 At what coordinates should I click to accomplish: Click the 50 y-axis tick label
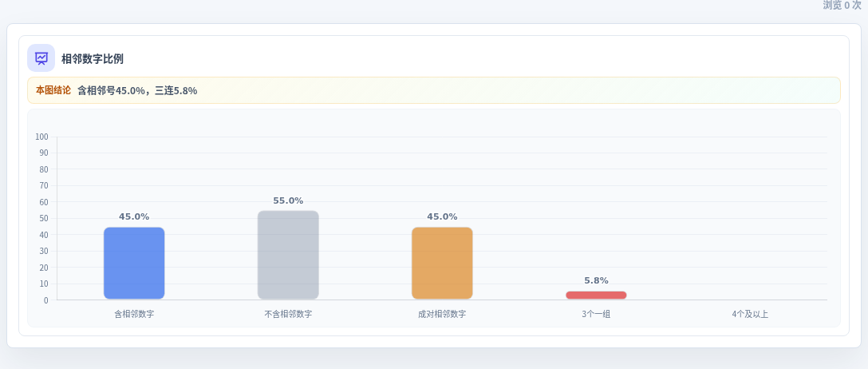(x=45, y=218)
